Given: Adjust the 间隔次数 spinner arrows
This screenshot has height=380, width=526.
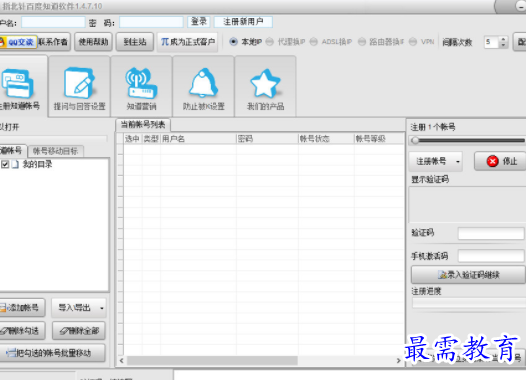Looking at the screenshot, I should click(503, 42).
